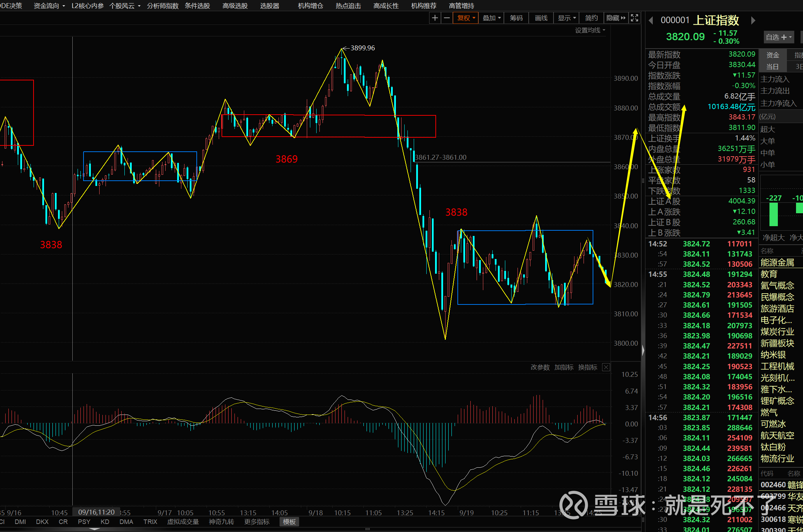This screenshot has height=532, width=803.
Task: Click 能源金属 sector link
Action: [777, 263]
